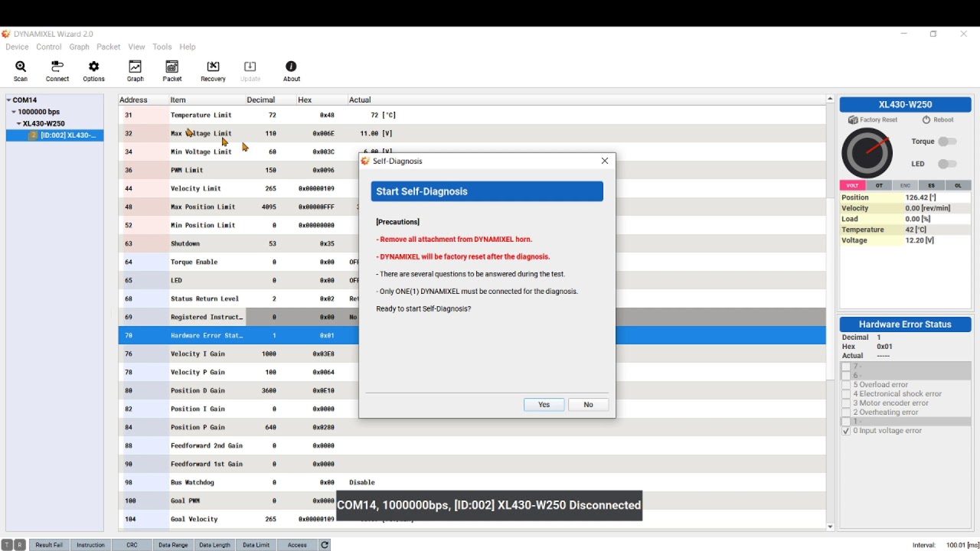Click the T indicator in status bar

[x=8, y=545]
